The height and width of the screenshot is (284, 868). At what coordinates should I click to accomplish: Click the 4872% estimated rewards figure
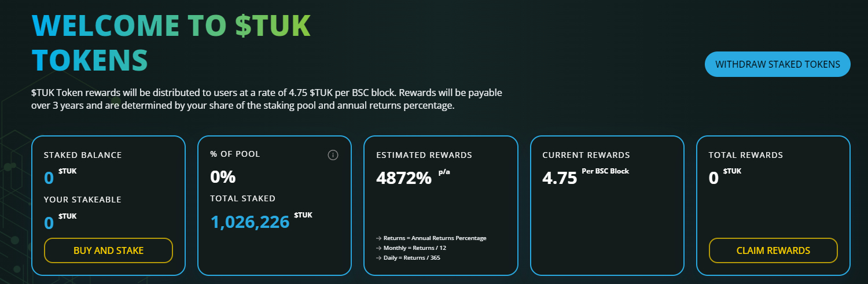(404, 178)
